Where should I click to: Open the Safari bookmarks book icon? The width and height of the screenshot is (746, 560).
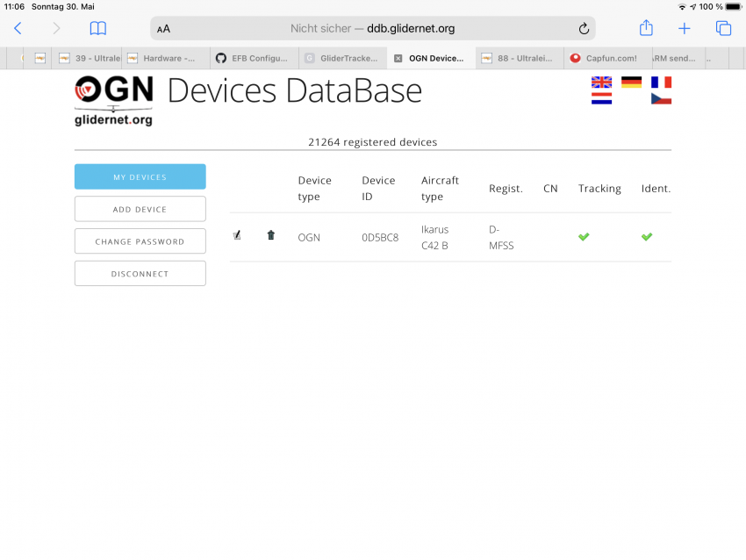click(x=98, y=29)
